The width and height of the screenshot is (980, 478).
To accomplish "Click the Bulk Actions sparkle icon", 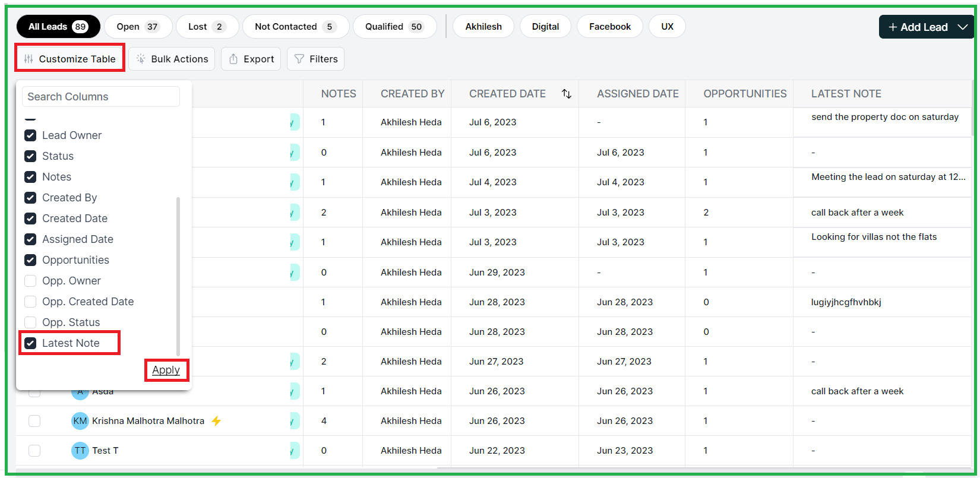I will [141, 59].
